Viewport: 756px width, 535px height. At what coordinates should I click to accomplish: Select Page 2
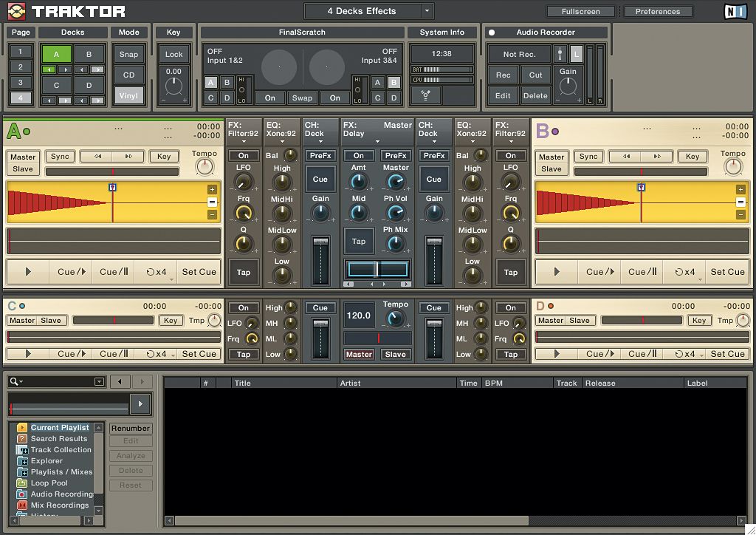20,67
